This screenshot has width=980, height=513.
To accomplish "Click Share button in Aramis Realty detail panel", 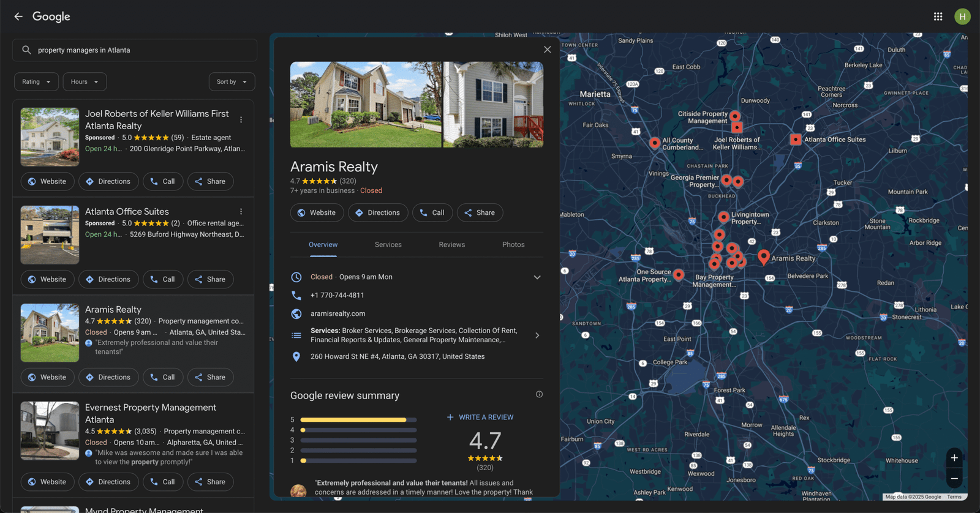I will point(480,213).
